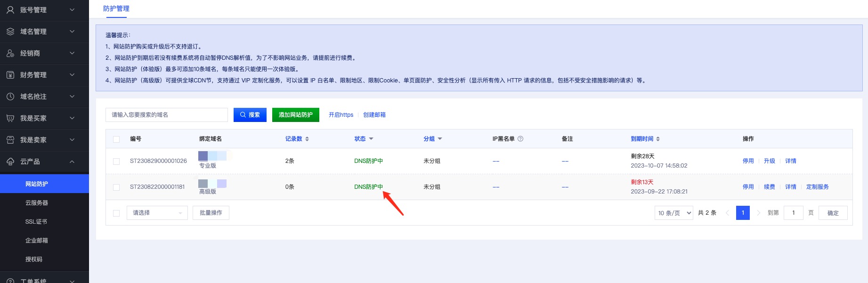Expand the 经销商 menu chevron

72,53
